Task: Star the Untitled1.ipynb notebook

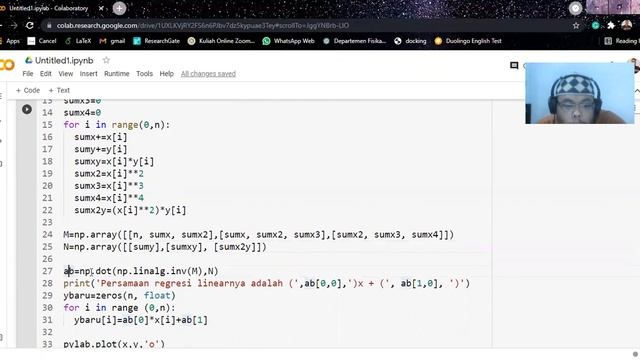Action: (x=106, y=60)
